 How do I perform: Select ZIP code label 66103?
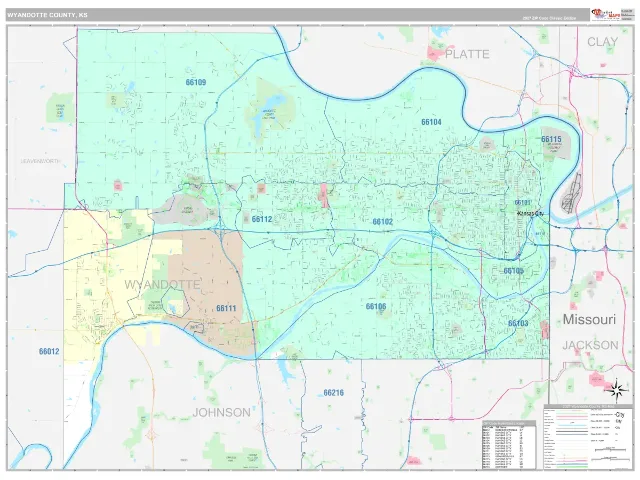coord(518,324)
